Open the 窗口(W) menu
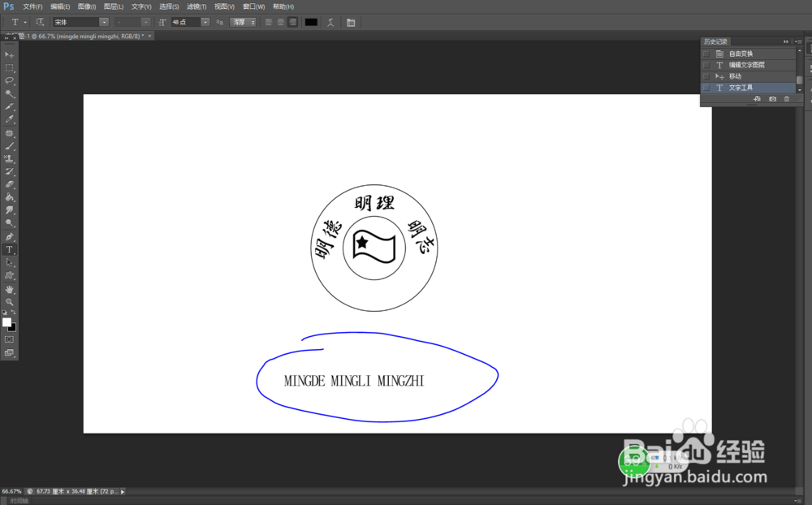 click(x=253, y=6)
